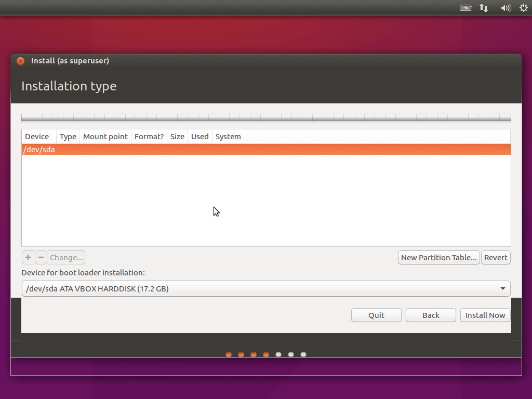Click the System column header
This screenshot has height=399, width=532.
coord(228,137)
